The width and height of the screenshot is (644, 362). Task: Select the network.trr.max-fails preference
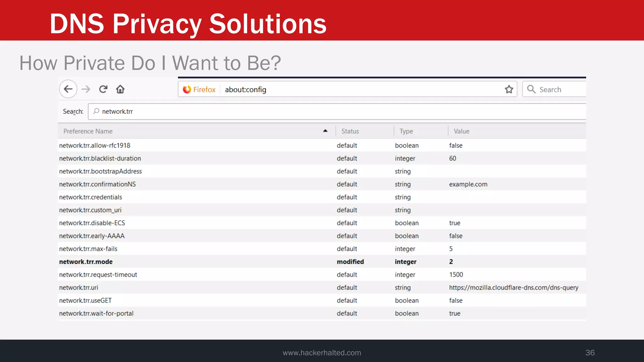tap(322, 249)
